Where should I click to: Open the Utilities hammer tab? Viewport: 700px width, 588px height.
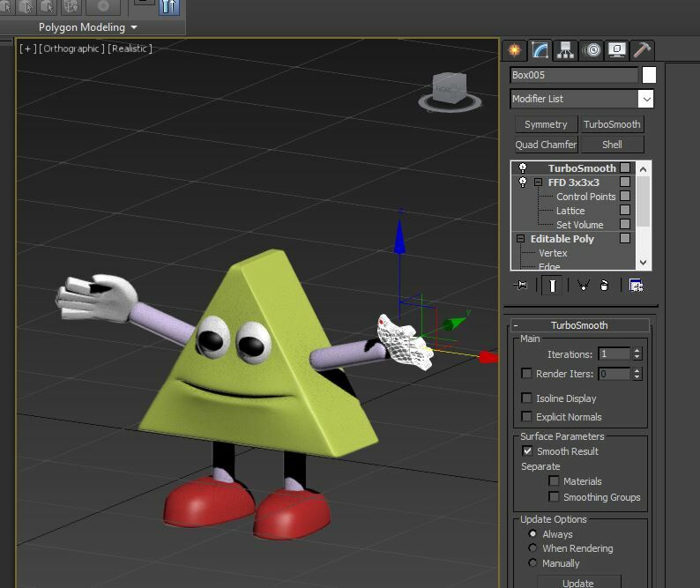[642, 50]
